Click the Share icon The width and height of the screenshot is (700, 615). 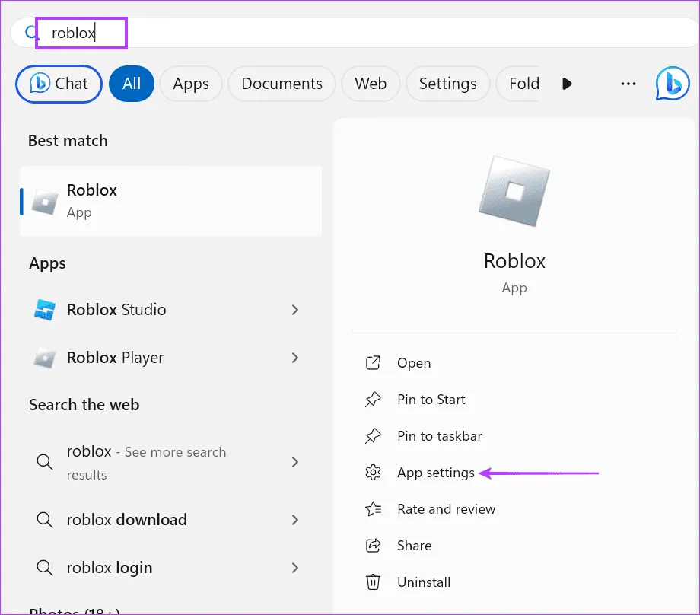pyautogui.click(x=373, y=546)
